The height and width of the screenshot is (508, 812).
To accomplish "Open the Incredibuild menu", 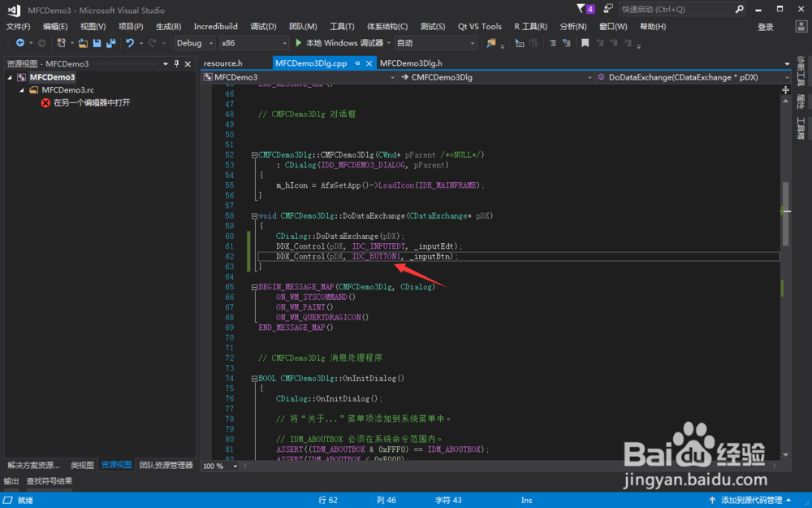I will (x=215, y=27).
